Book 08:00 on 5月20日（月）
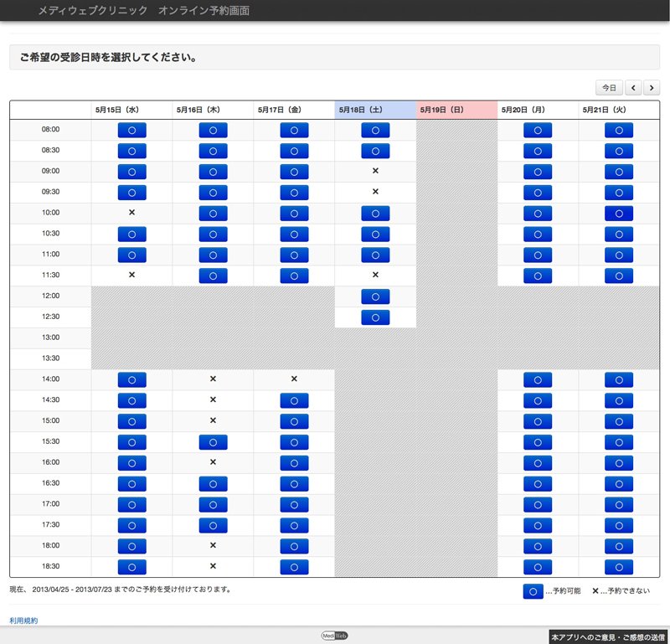 (x=538, y=130)
